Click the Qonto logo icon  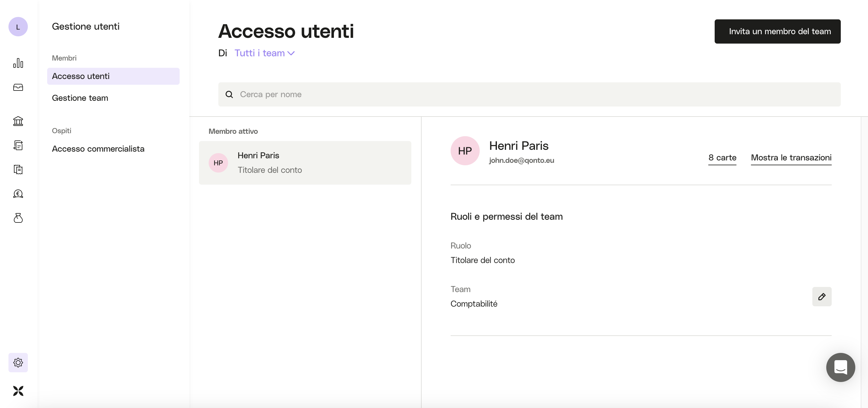point(18,391)
